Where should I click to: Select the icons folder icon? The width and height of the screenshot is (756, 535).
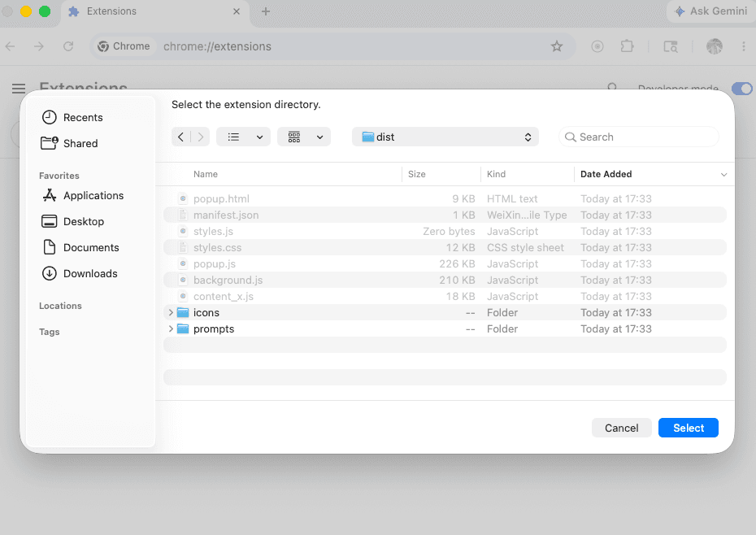coord(183,312)
